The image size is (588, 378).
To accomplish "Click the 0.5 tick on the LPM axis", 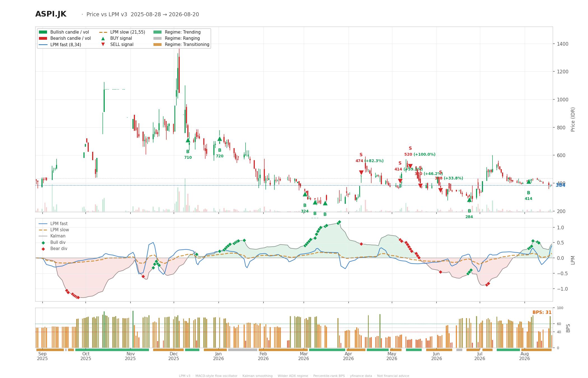I will [560, 243].
